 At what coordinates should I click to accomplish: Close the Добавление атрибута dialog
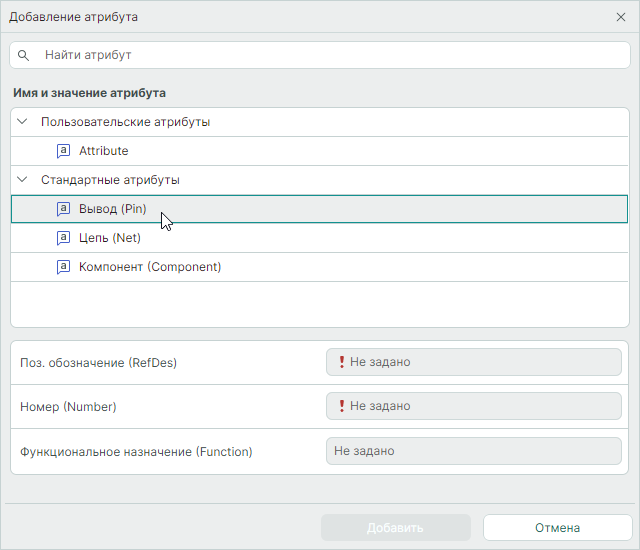pos(620,17)
